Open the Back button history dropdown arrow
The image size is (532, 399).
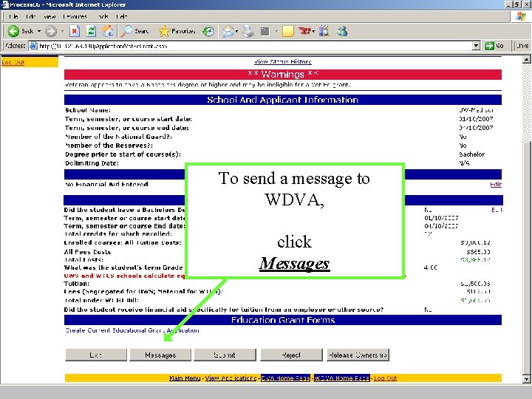pos(39,31)
